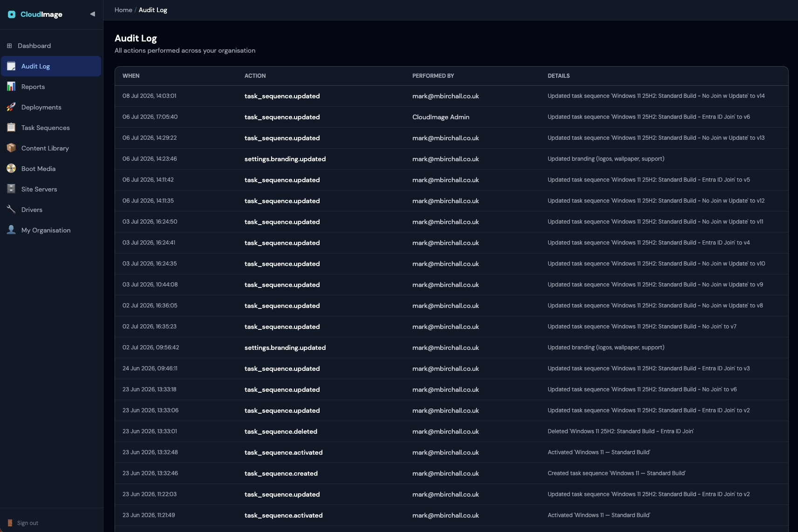
Task: Click the Audit Log notepad icon
Action: [11, 66]
